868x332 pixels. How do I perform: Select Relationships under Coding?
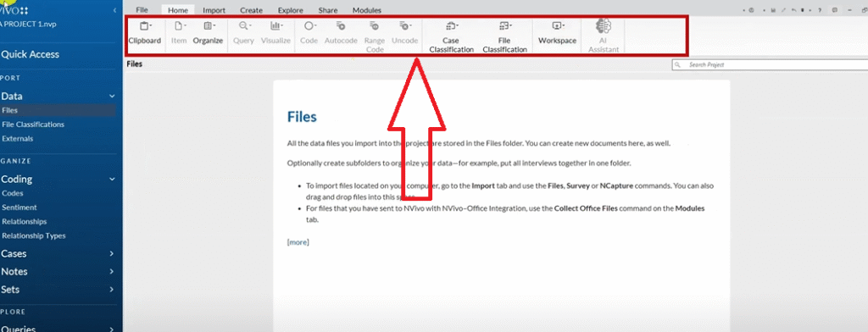point(25,221)
